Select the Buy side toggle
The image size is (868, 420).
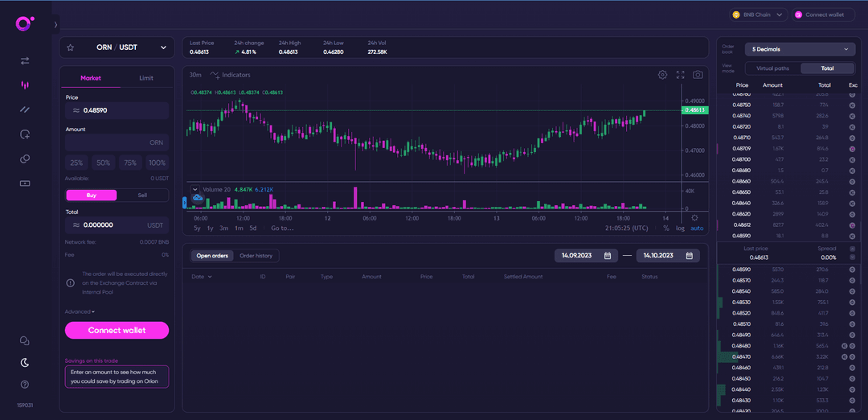[92, 195]
